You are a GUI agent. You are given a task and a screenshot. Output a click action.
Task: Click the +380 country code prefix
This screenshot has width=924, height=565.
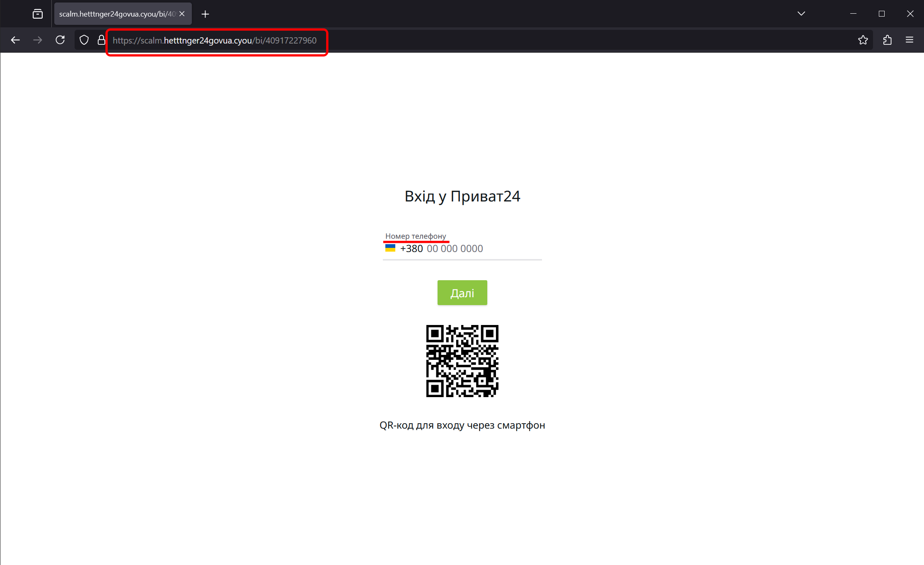(411, 249)
